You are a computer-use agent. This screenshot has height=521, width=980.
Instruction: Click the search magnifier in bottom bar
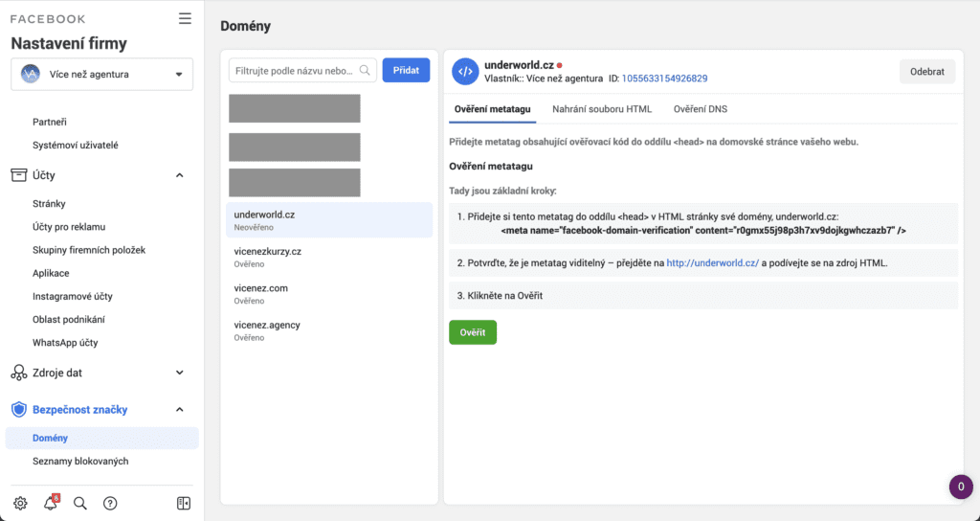[x=80, y=503]
